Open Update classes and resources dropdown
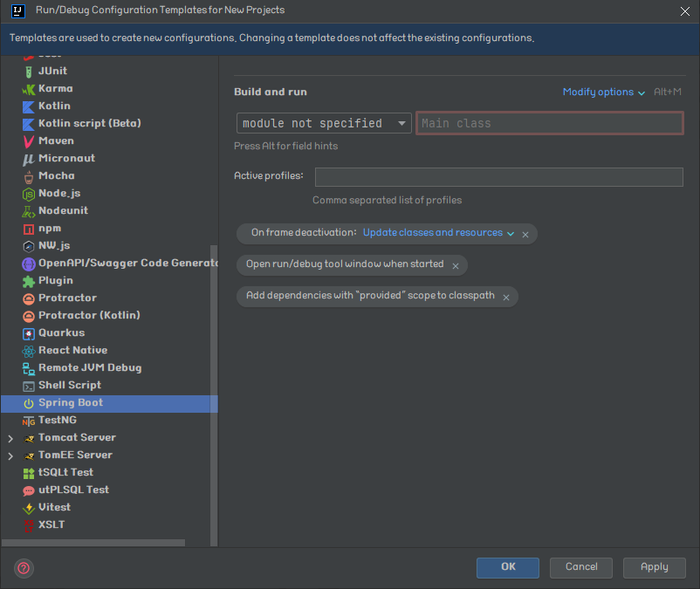Image resolution: width=700 pixels, height=589 pixels. [438, 232]
